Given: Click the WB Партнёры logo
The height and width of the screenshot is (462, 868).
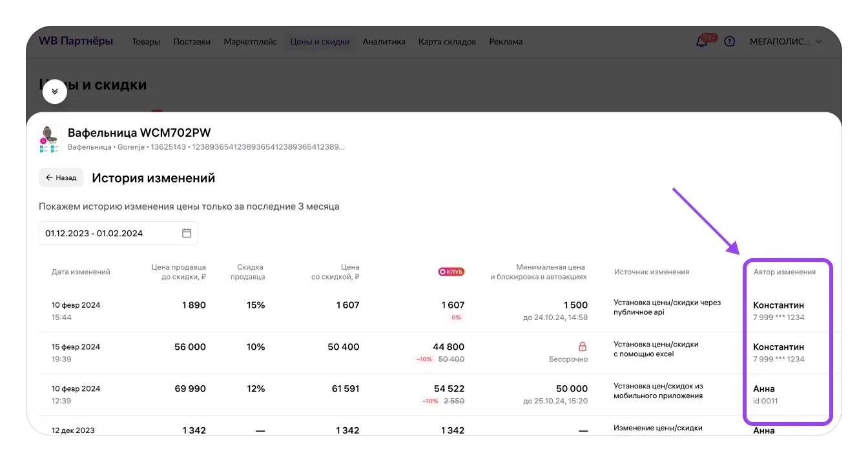Looking at the screenshot, I should (x=76, y=41).
